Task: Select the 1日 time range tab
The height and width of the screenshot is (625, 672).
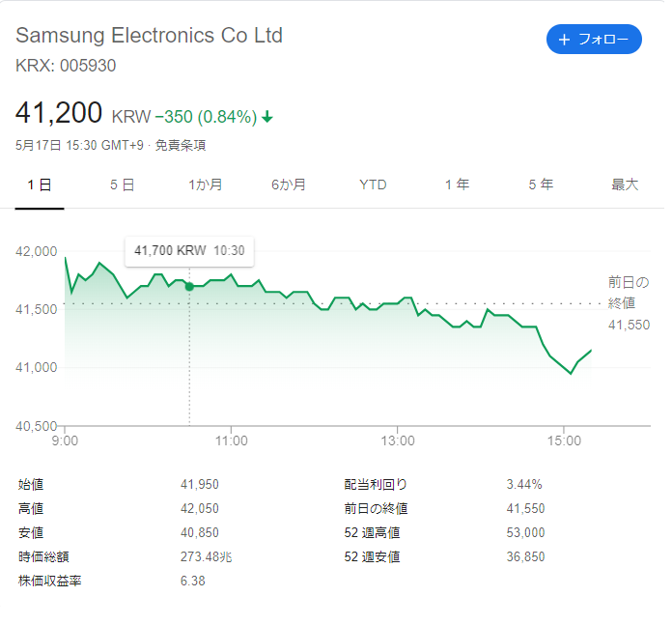Action: pyautogui.click(x=40, y=185)
